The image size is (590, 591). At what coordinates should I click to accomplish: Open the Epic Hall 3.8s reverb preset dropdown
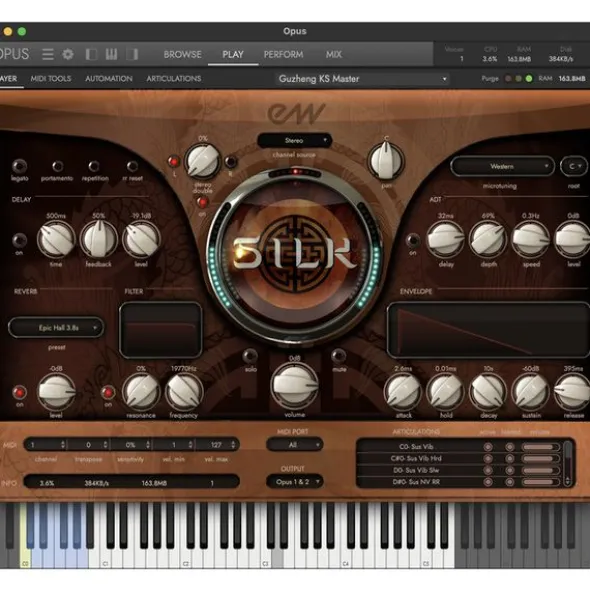click(56, 328)
